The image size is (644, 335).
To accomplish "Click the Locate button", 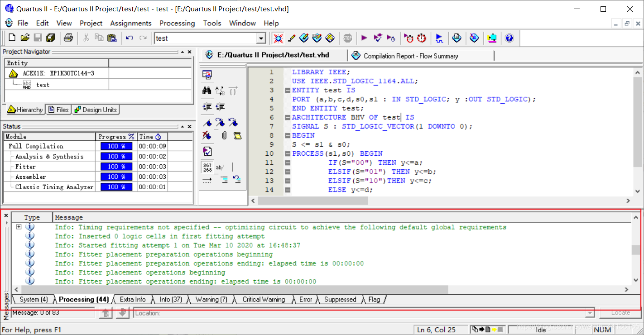I will click(620, 313).
